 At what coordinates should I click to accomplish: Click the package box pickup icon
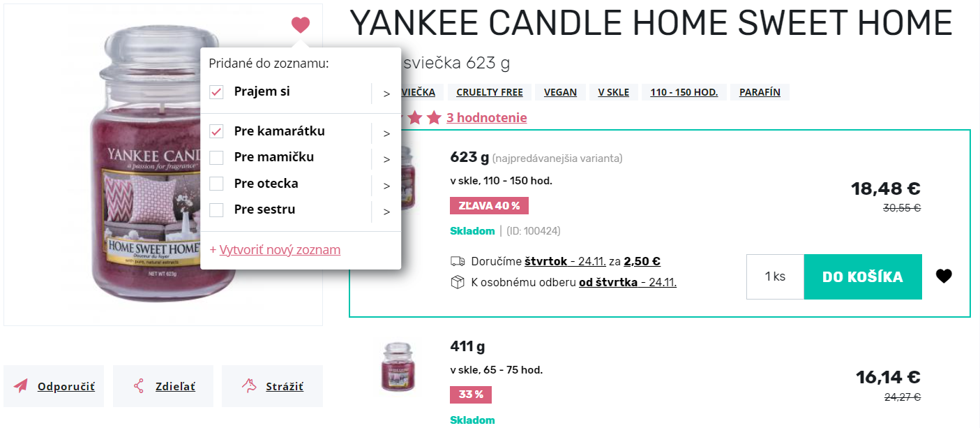(458, 282)
